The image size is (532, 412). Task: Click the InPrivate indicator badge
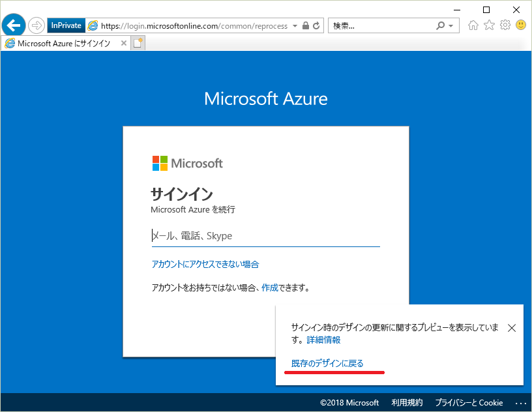[x=66, y=25]
